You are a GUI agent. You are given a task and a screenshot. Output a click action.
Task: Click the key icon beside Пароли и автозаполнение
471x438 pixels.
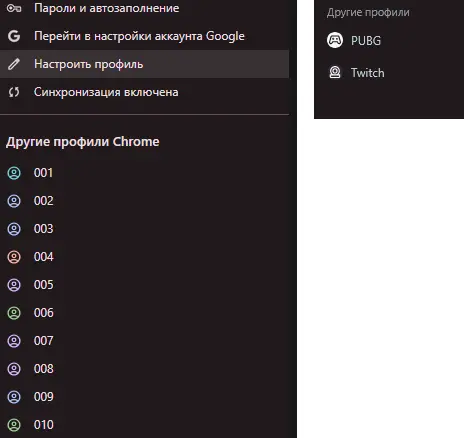click(x=14, y=8)
